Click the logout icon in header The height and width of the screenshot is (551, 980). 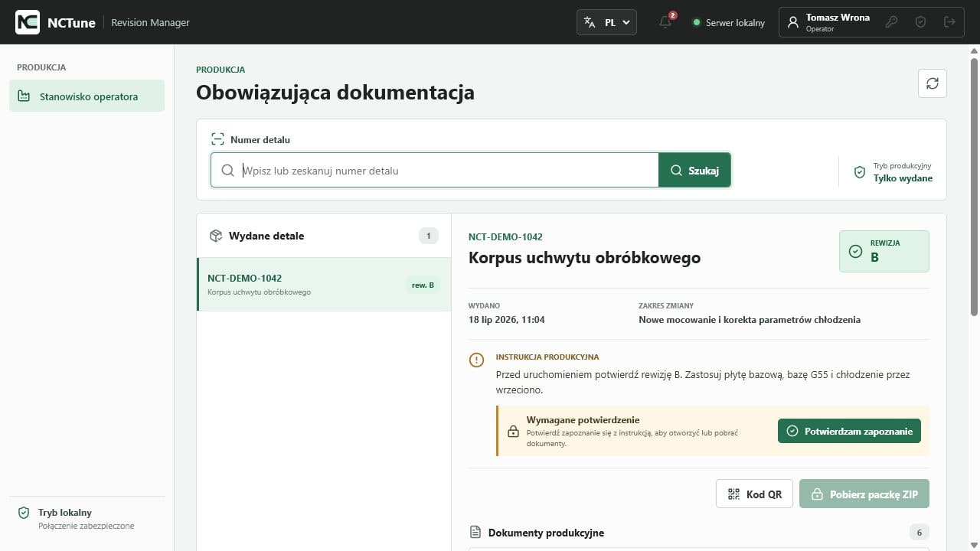click(x=949, y=22)
